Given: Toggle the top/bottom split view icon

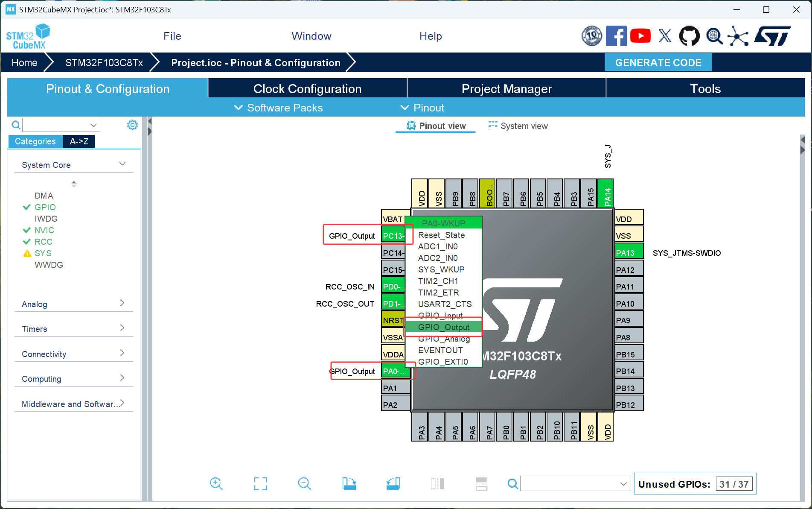Looking at the screenshot, I should 481,484.
